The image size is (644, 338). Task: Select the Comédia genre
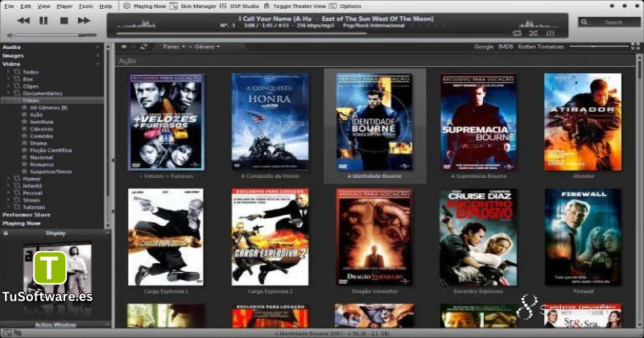[x=41, y=136]
